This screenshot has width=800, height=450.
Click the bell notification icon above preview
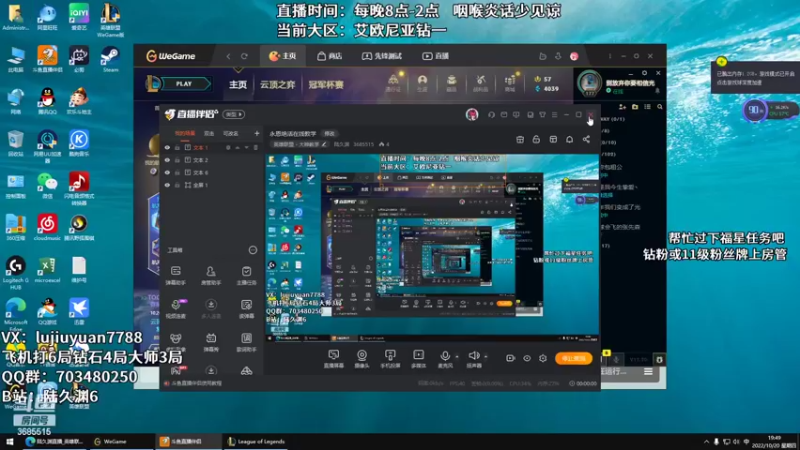coord(569,139)
